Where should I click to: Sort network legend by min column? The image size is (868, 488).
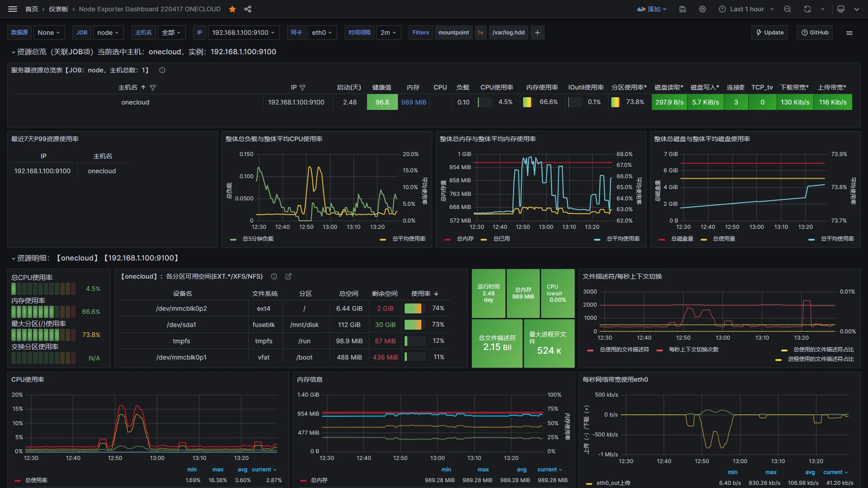click(732, 473)
